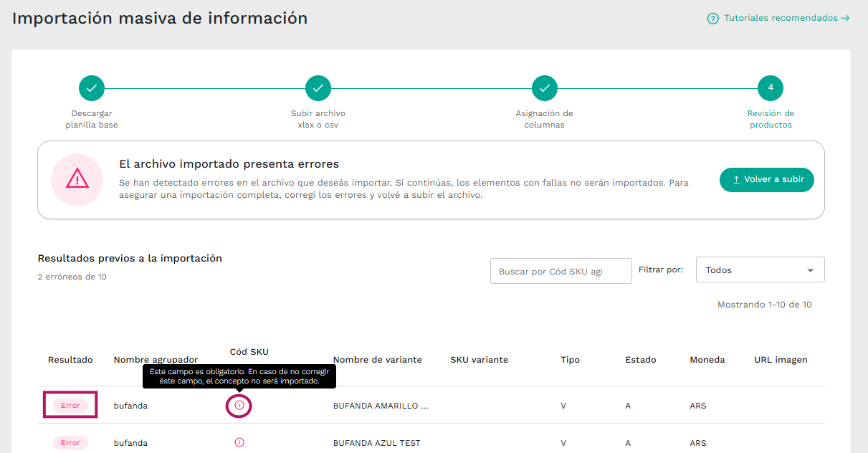Select the Descargar planilla base step checkmark

coord(92,88)
